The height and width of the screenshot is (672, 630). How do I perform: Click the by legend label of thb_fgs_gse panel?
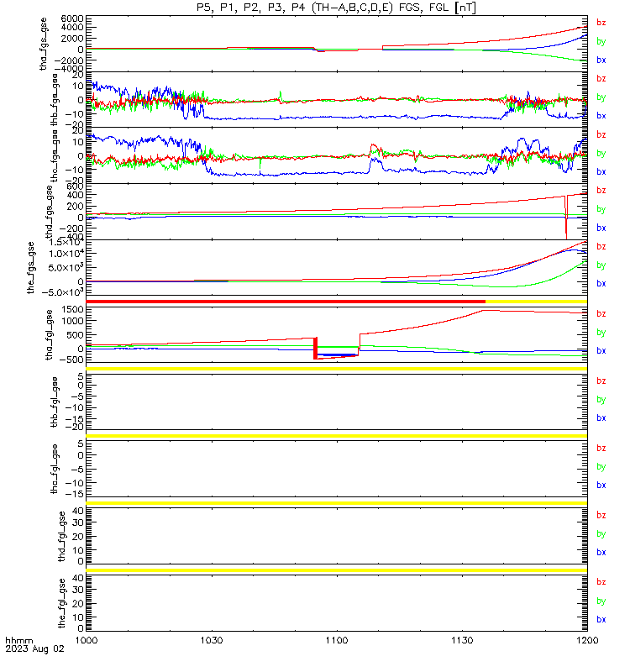coord(601,97)
